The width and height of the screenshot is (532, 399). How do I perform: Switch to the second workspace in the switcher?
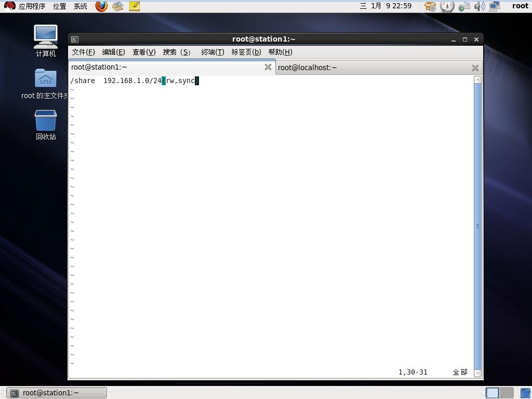tap(507, 393)
